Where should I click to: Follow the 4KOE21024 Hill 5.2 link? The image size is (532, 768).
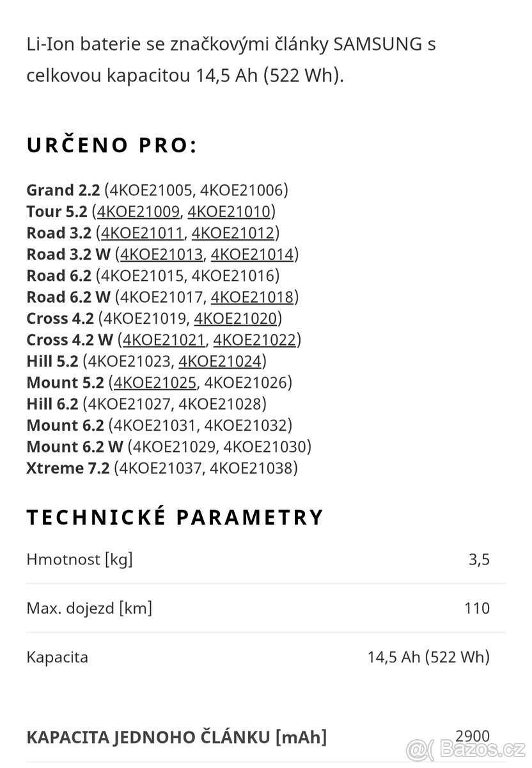click(x=220, y=361)
